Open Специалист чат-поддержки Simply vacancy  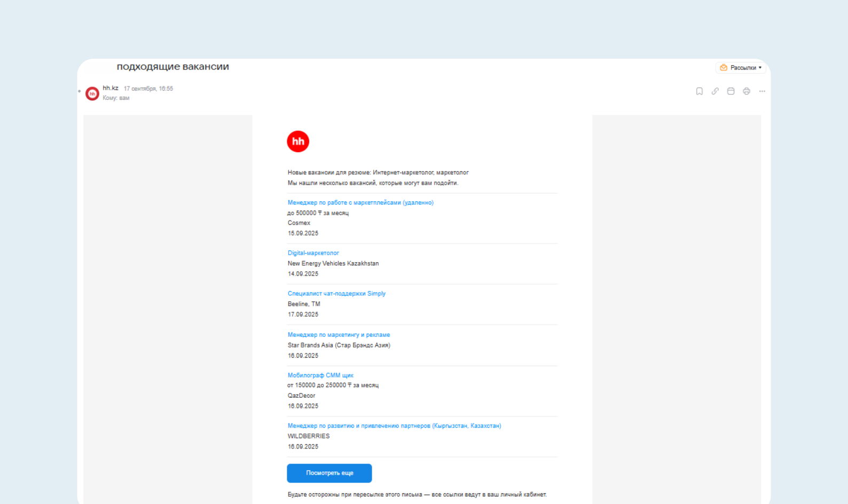tap(336, 294)
